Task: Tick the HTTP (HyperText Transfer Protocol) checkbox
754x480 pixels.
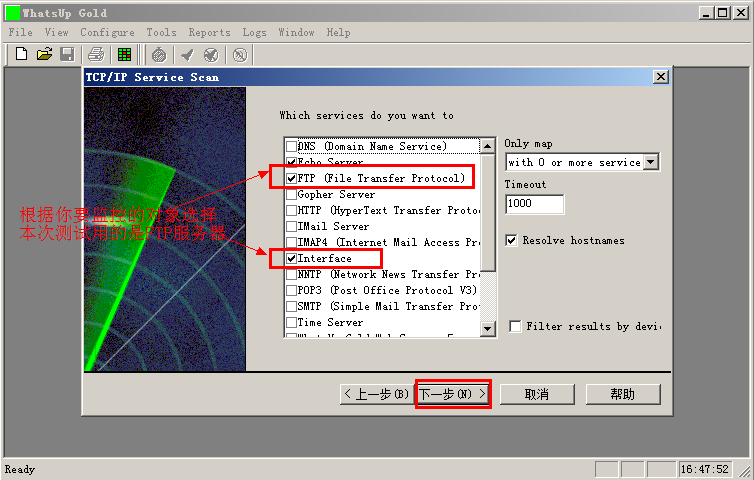Action: click(291, 210)
